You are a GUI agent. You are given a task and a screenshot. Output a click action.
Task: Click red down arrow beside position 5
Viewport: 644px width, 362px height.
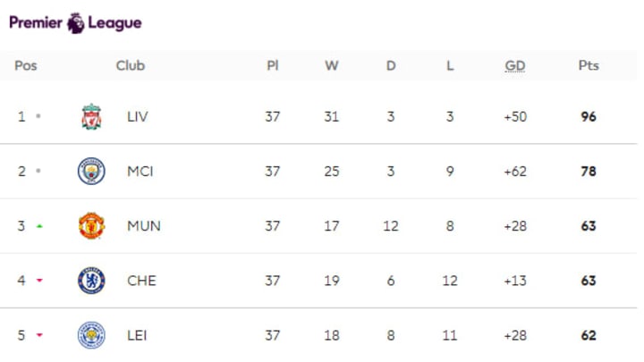(39, 335)
